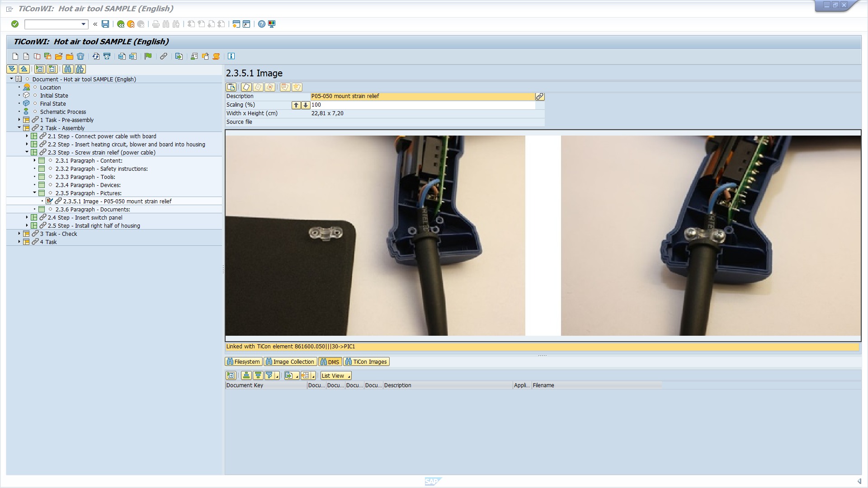This screenshot has height=488, width=868.
Task: Collapse 2 Task - Assembly node
Action: point(19,128)
